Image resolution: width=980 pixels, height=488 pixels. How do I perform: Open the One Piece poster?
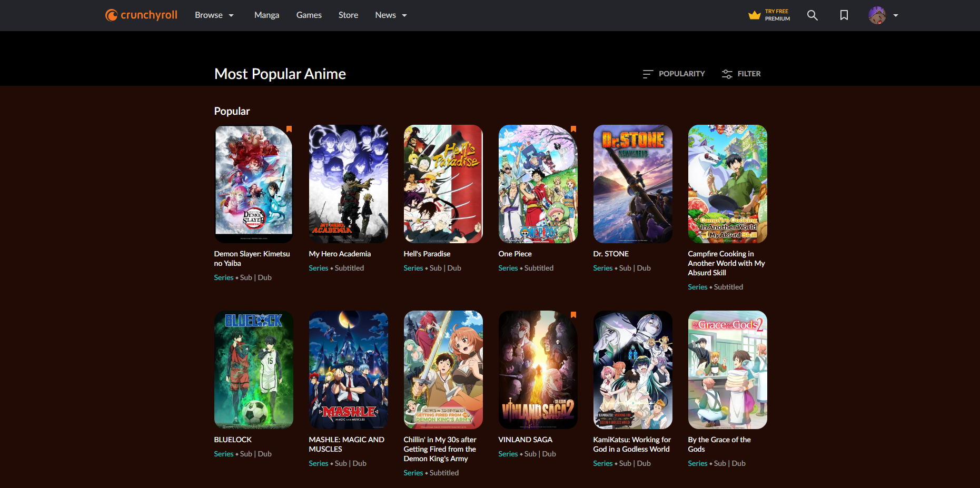538,184
